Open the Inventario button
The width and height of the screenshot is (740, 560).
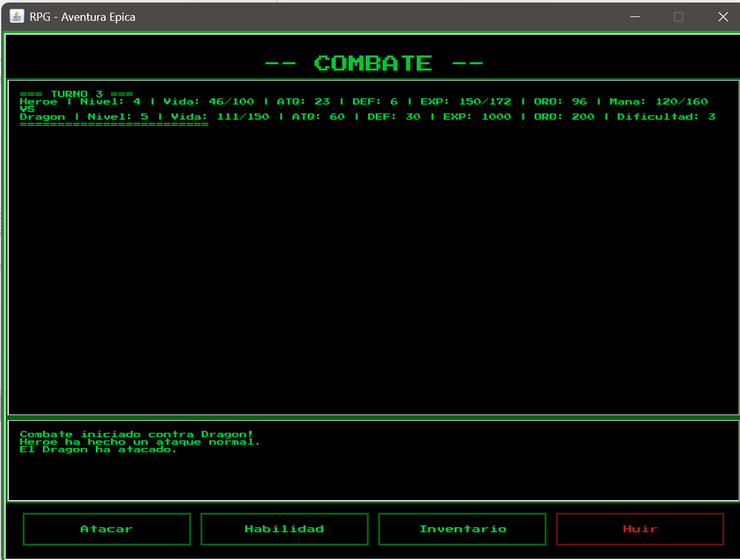click(x=462, y=529)
